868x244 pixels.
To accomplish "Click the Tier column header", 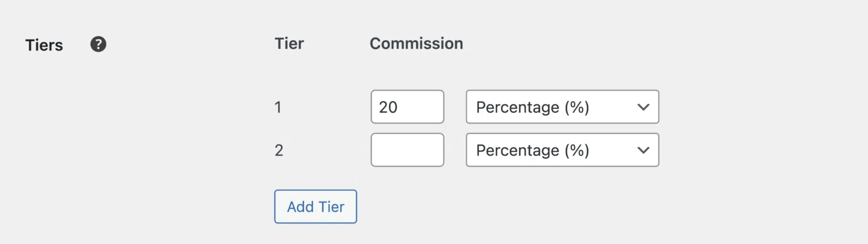I will click(289, 44).
